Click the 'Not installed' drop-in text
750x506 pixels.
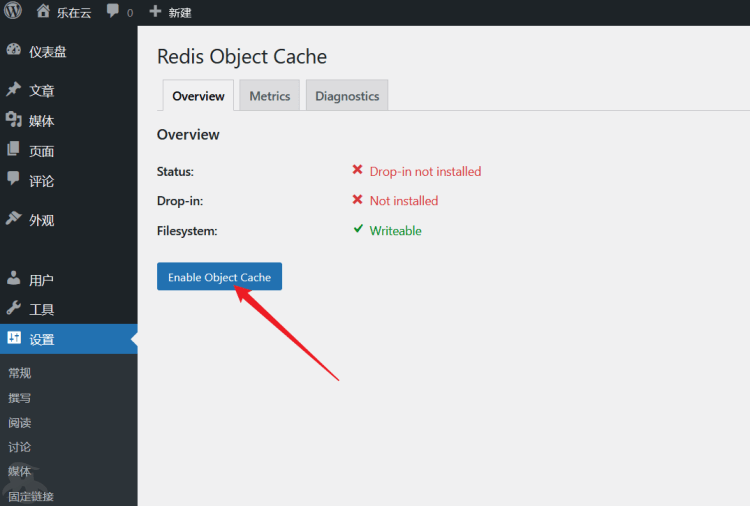404,201
